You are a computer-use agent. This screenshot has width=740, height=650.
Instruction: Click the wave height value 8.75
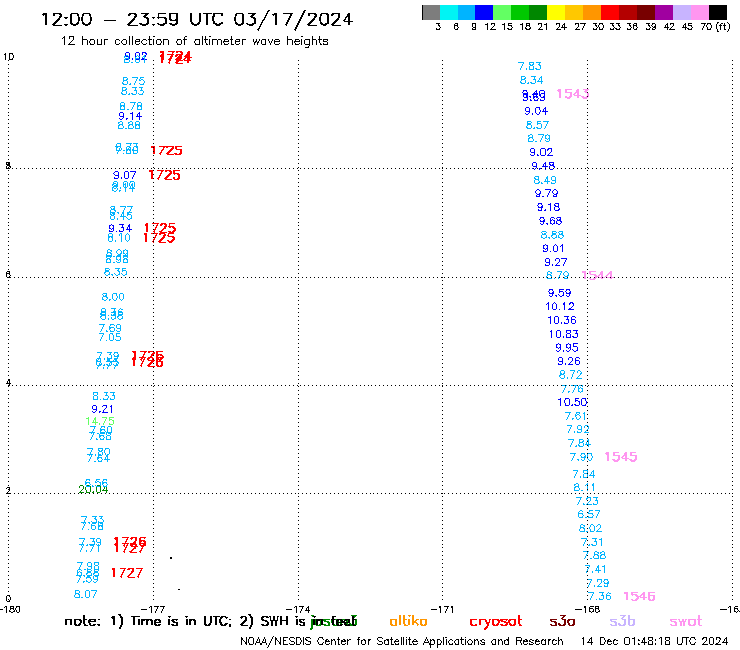pos(134,81)
